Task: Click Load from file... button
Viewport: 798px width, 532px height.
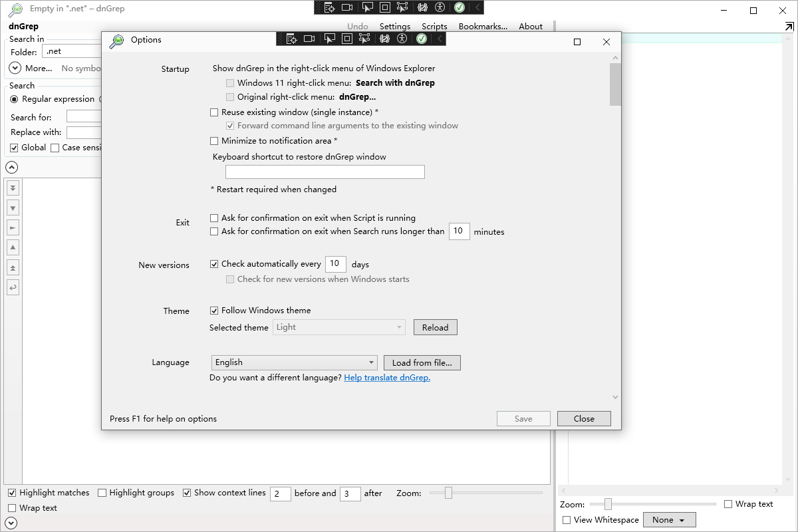Action: [422, 362]
